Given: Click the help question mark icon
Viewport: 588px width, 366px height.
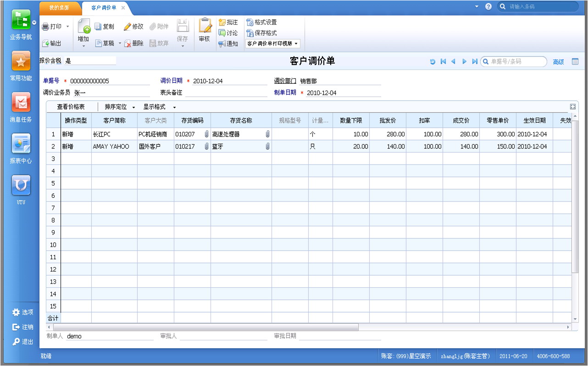Looking at the screenshot, I should [x=488, y=6].
